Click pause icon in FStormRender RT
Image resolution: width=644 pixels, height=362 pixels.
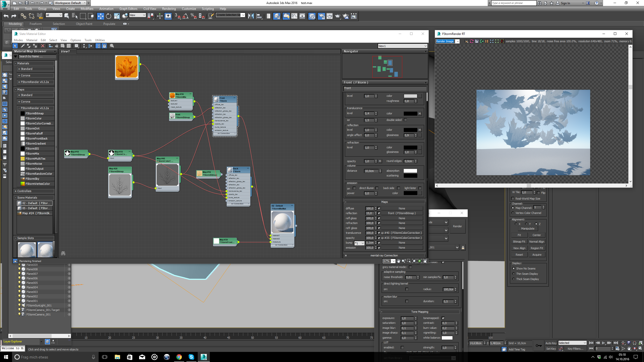click(x=487, y=41)
